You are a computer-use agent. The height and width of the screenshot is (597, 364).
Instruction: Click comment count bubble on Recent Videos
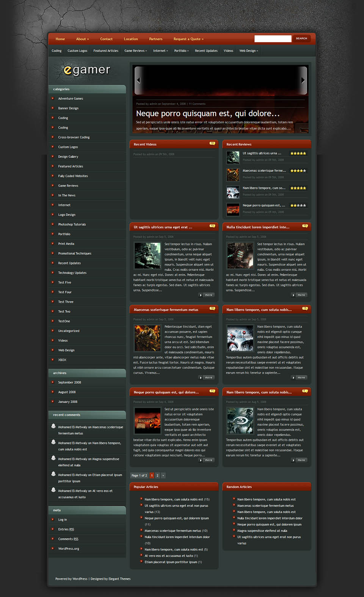tap(212, 143)
